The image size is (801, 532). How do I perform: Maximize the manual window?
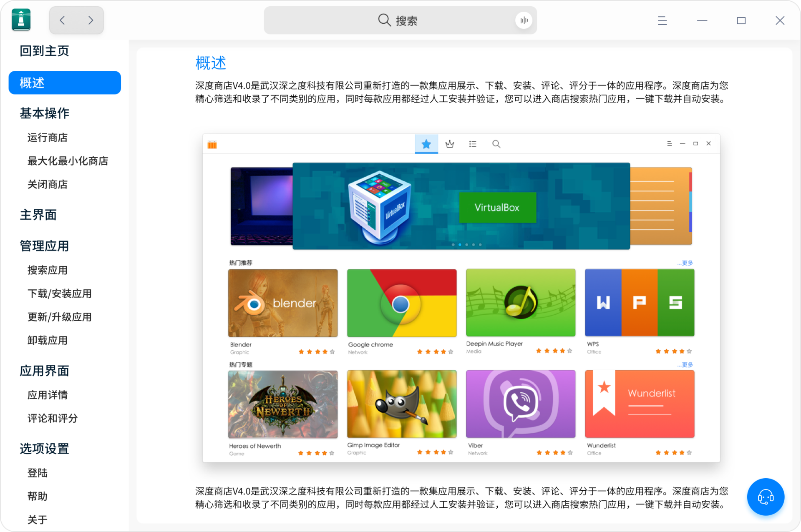coord(741,20)
